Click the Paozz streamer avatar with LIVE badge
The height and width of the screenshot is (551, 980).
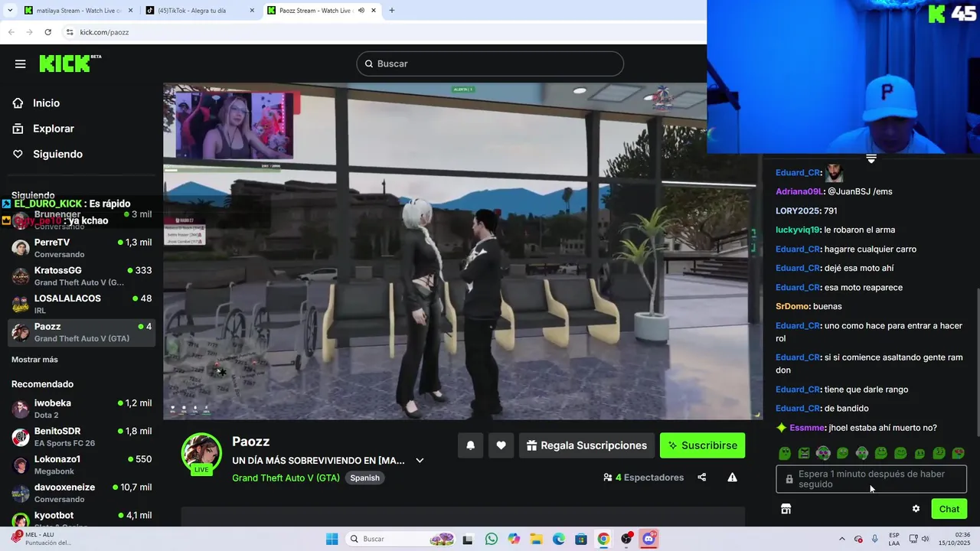coord(201,453)
